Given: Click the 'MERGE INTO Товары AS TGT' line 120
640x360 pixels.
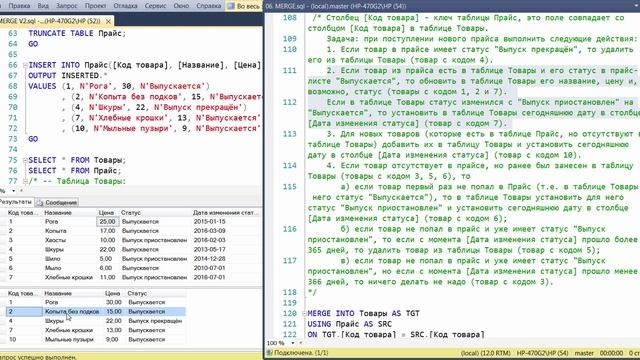Looking at the screenshot, I should (363, 313).
